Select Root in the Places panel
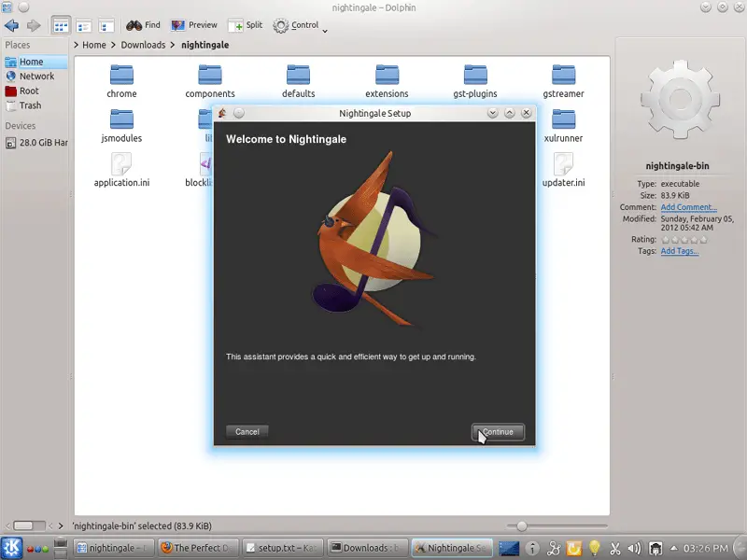Viewport: 747px width, 560px height. pos(35,91)
